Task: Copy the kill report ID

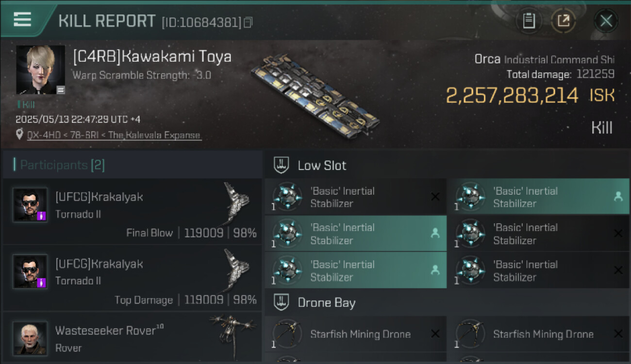Action: pos(249,22)
